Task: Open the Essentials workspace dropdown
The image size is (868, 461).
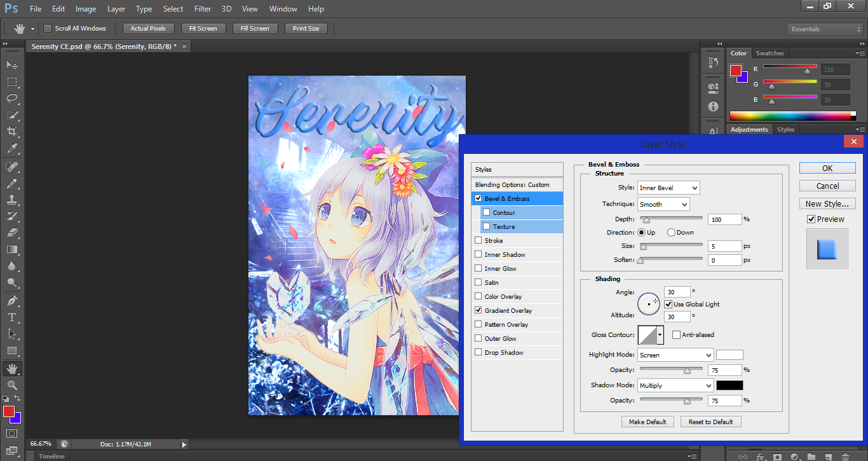Action: pos(825,29)
